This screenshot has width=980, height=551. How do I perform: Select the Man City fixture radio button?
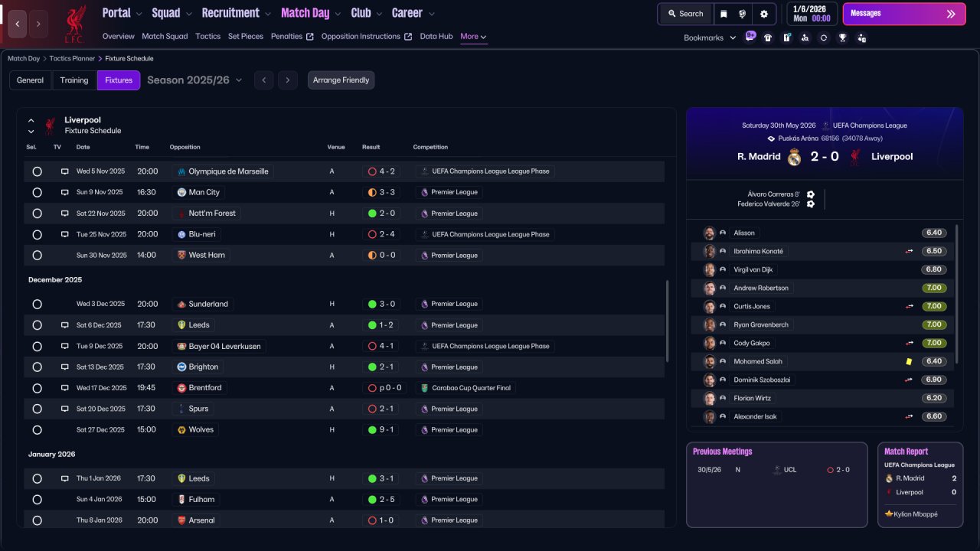tap(37, 192)
